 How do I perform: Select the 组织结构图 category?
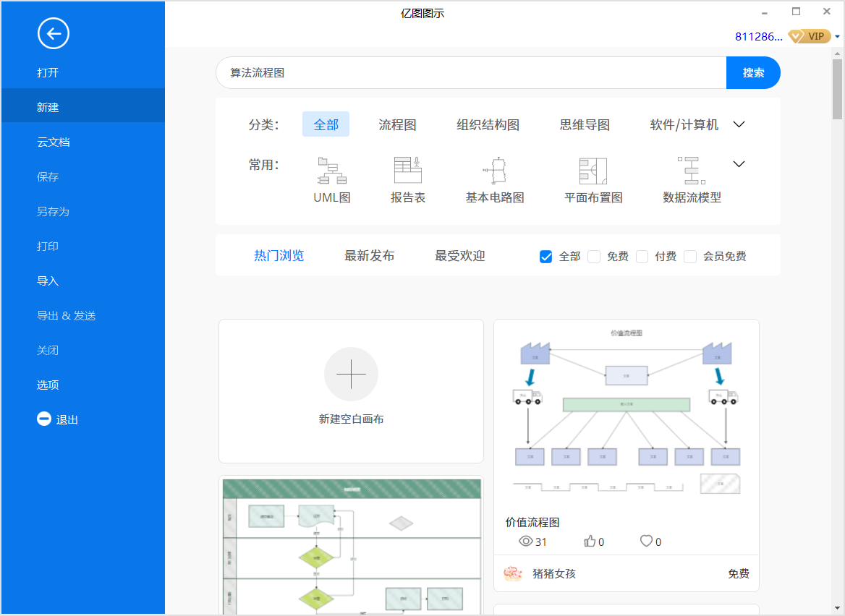pos(488,125)
